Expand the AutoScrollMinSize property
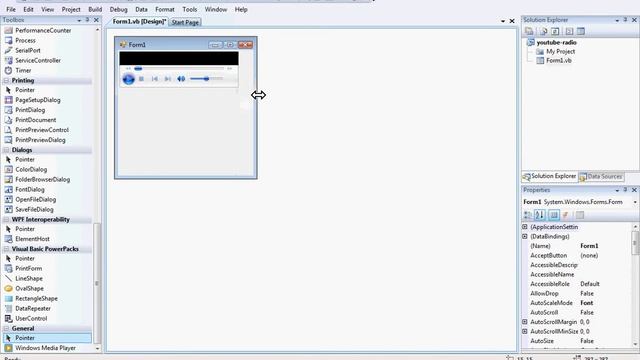The height and width of the screenshot is (360, 640). (525, 331)
